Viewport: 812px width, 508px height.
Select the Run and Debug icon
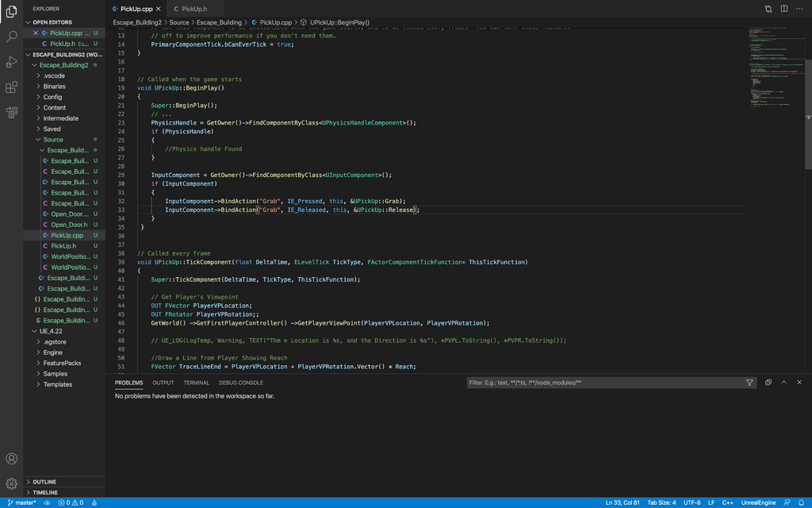11,62
